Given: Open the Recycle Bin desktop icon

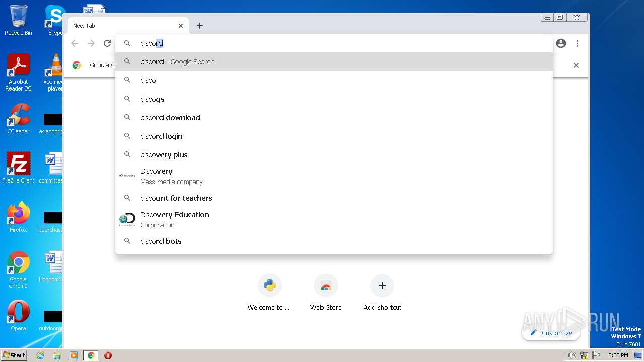Looking at the screenshot, I should coord(18,20).
